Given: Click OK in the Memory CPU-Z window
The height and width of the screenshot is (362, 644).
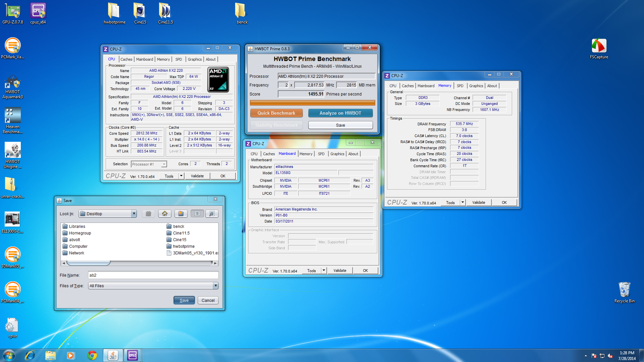Looking at the screenshot, I should click(x=504, y=202).
